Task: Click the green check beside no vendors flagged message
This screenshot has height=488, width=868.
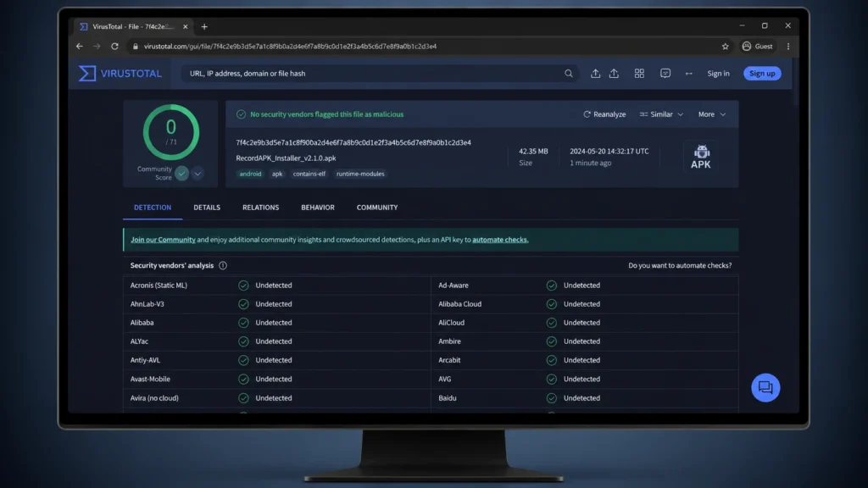Action: pyautogui.click(x=241, y=114)
